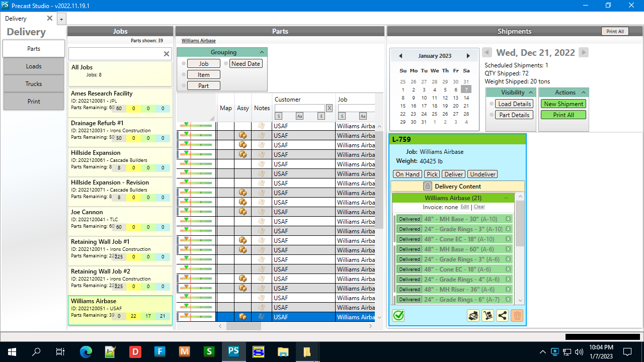Collapse the Williams Airbase (21) content group

(506, 198)
